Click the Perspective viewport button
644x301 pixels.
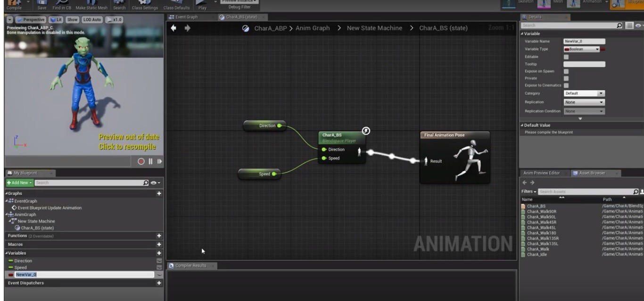[x=31, y=20]
